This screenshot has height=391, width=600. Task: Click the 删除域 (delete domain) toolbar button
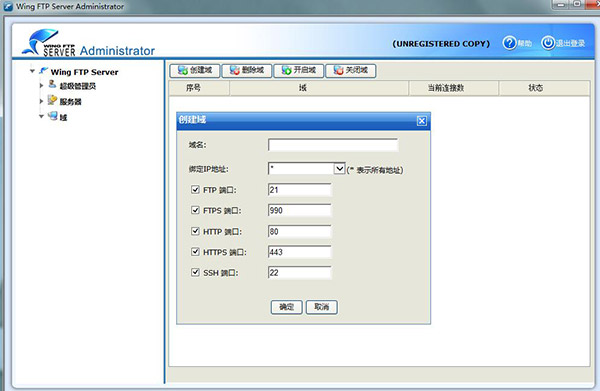click(247, 70)
